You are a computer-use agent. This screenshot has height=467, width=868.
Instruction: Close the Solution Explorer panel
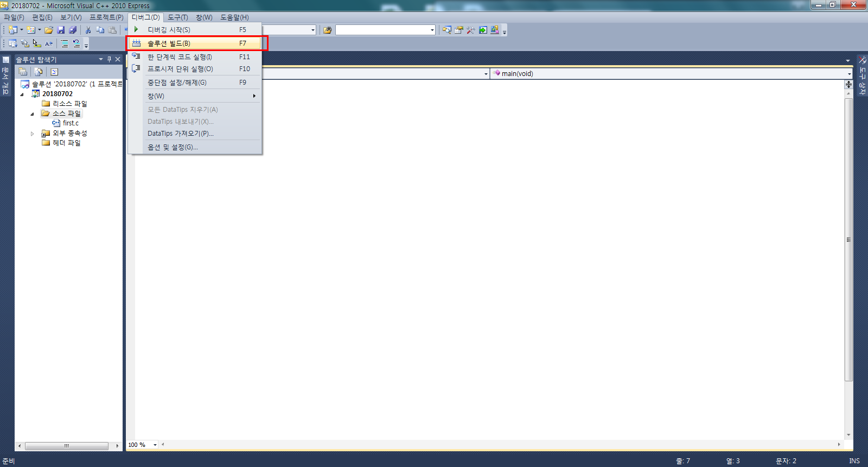pyautogui.click(x=118, y=59)
